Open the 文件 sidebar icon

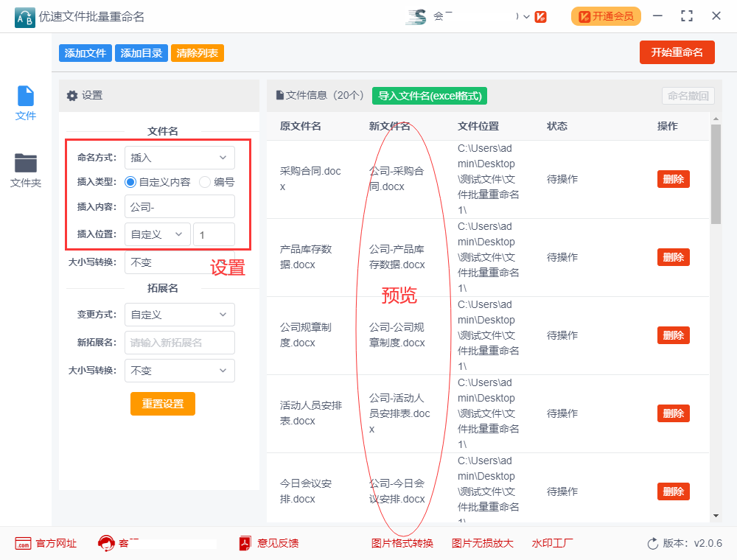click(25, 96)
